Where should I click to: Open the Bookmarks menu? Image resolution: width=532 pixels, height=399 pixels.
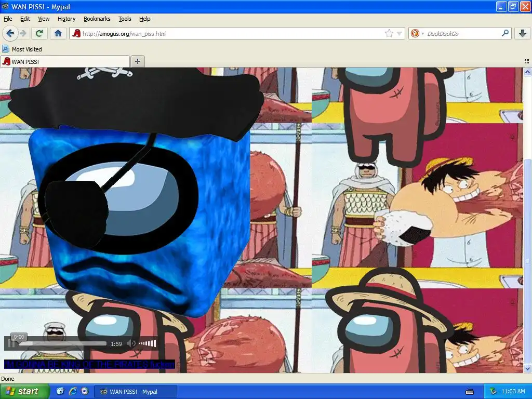97,19
